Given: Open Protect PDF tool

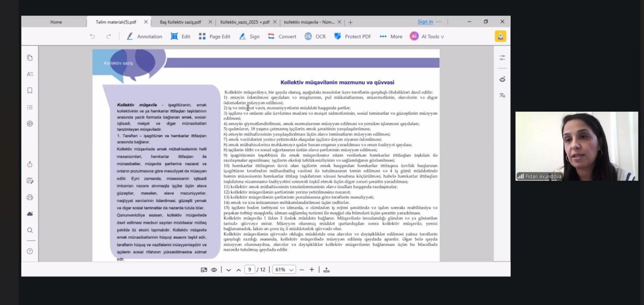Looking at the screenshot, I should point(353,36).
